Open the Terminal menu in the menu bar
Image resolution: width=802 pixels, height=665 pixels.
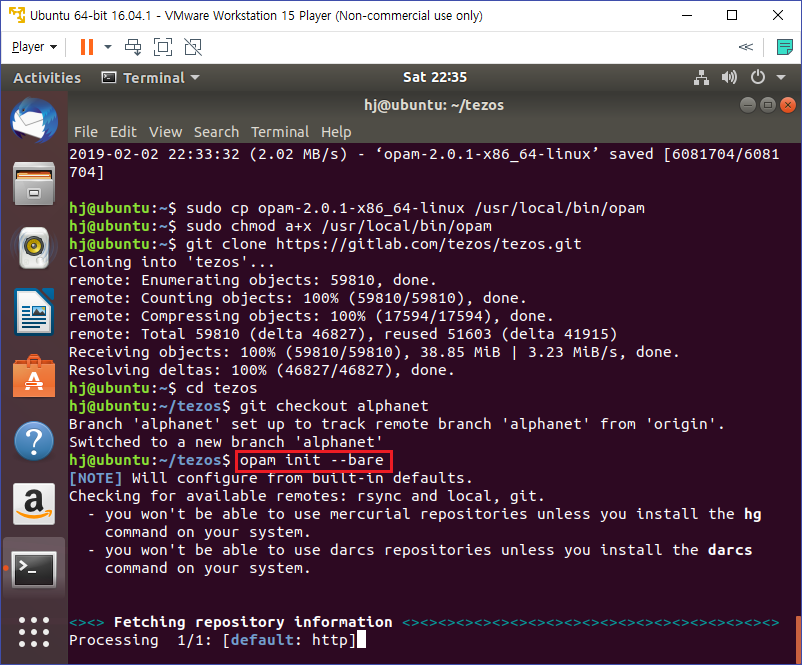(280, 132)
